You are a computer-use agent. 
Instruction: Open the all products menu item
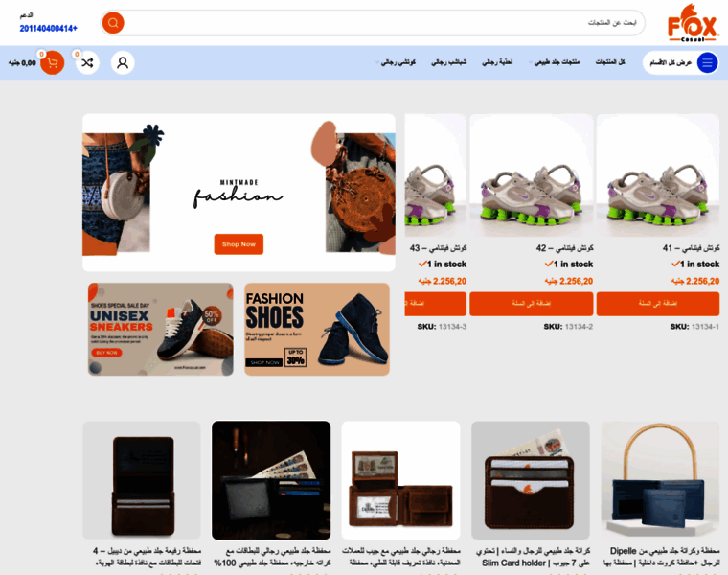[x=610, y=62]
